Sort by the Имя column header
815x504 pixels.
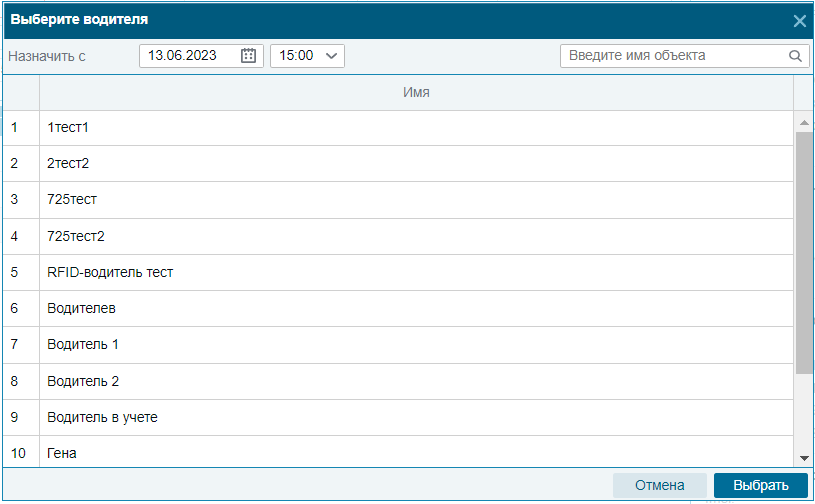point(416,92)
